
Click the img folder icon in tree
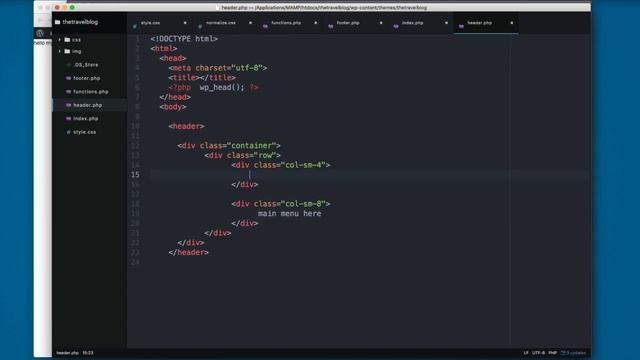click(67, 51)
